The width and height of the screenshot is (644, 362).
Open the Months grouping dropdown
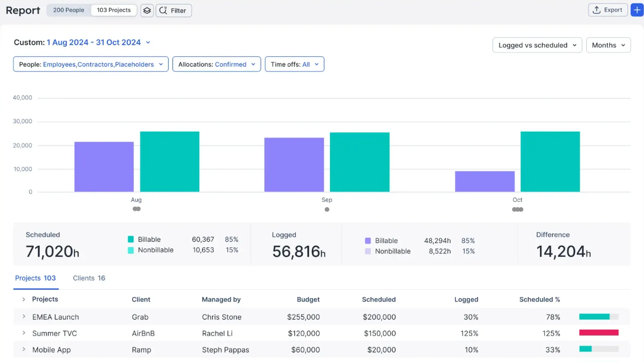(x=608, y=45)
